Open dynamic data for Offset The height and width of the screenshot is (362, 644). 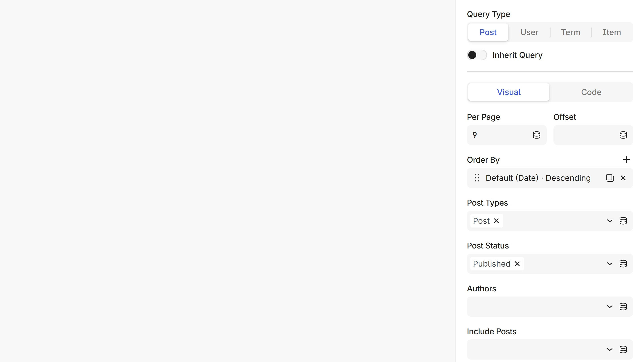coord(623,135)
